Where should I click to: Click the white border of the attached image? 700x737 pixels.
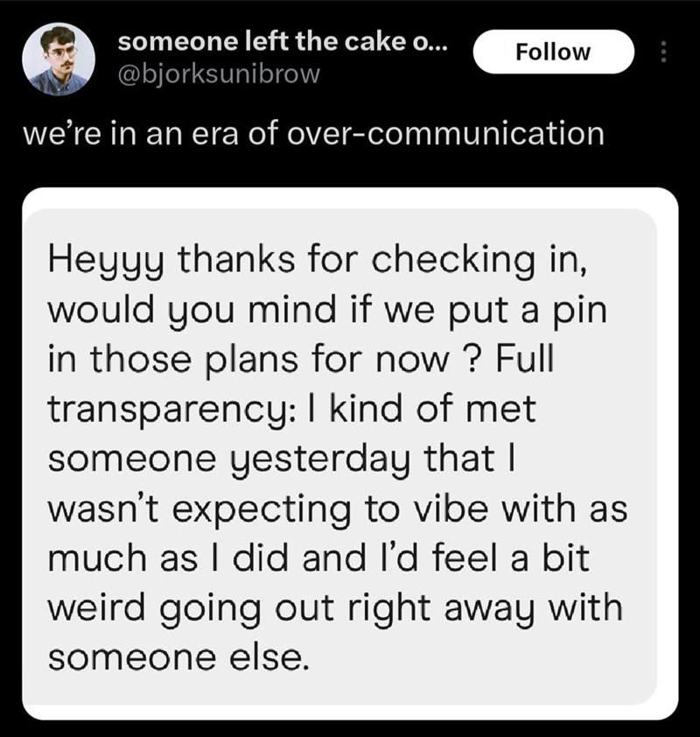click(x=350, y=198)
